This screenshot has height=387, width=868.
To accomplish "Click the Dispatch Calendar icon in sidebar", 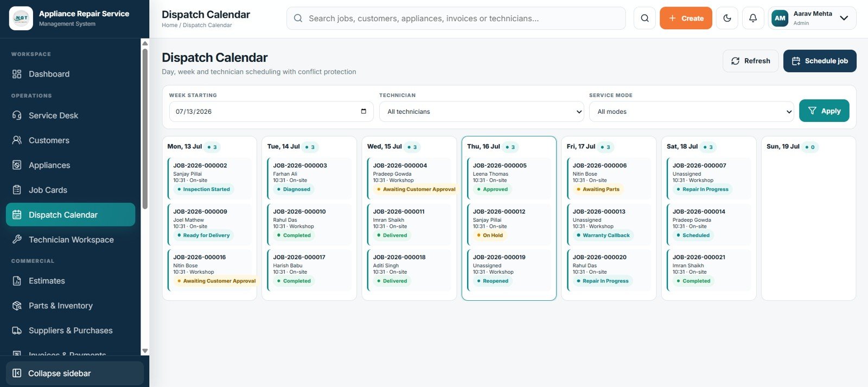I will [x=17, y=215].
